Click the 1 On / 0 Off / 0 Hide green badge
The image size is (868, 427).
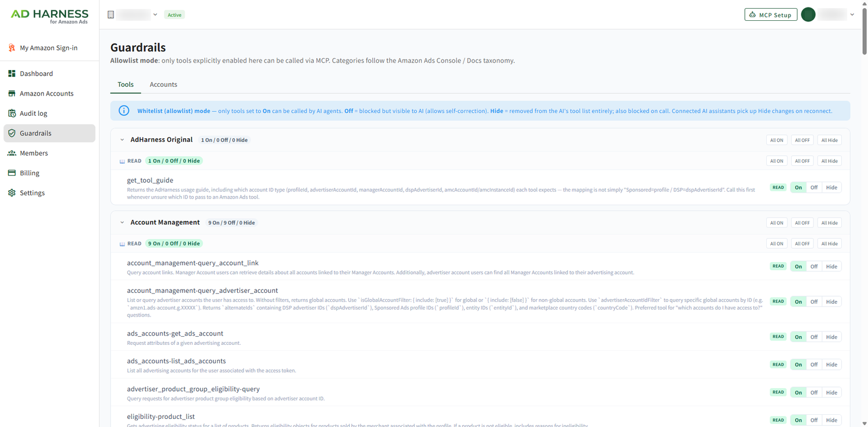pyautogui.click(x=174, y=161)
